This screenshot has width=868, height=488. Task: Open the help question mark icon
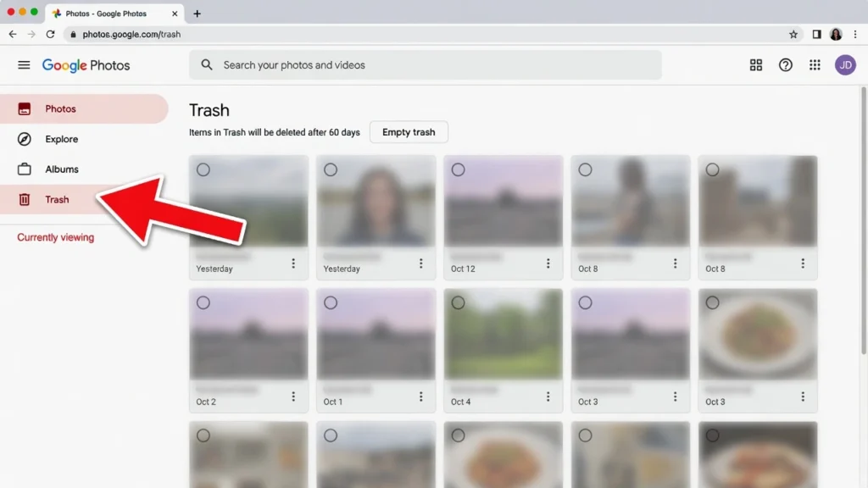click(x=785, y=65)
